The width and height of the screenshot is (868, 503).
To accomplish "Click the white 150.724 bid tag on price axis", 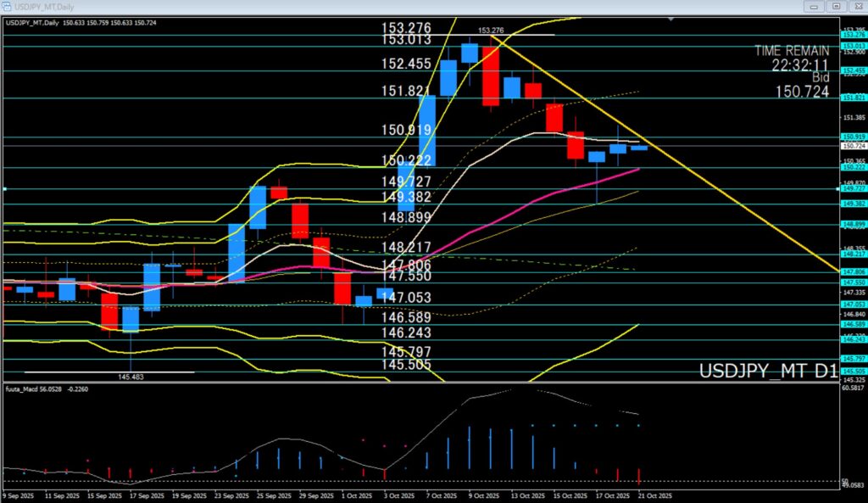I will coord(853,146).
